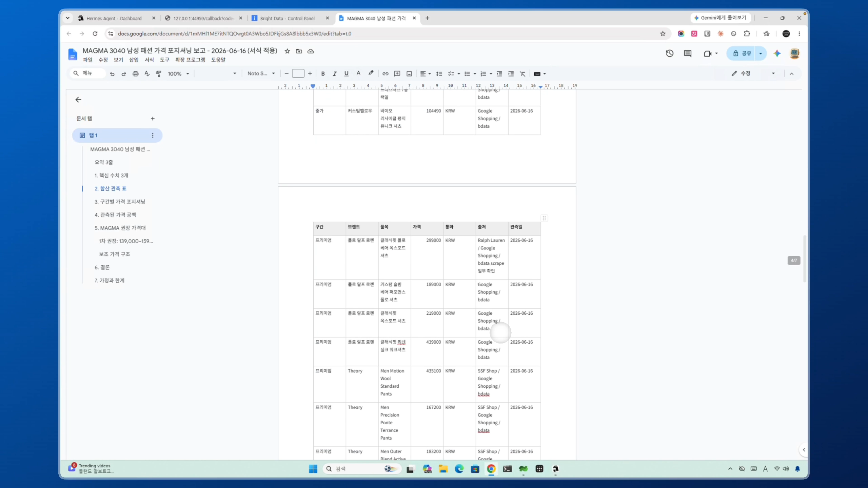This screenshot has height=488, width=868.
Task: Open version history clock icon
Action: click(670, 53)
